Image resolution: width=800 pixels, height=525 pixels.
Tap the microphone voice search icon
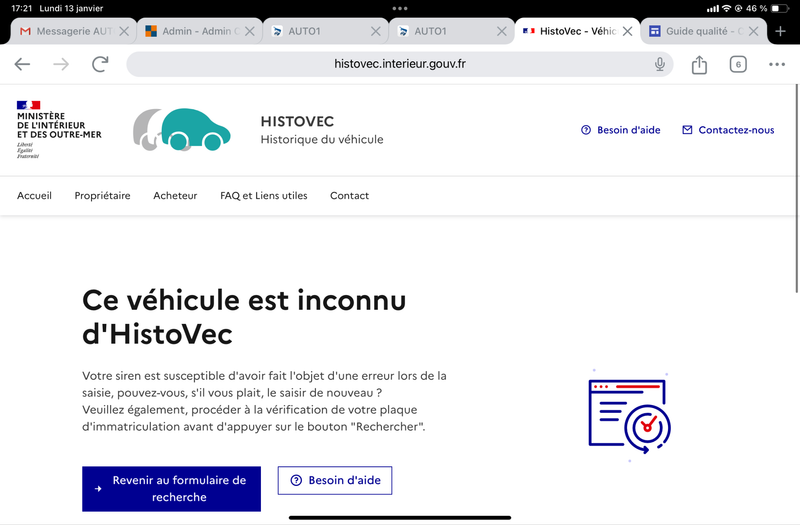[x=660, y=64]
